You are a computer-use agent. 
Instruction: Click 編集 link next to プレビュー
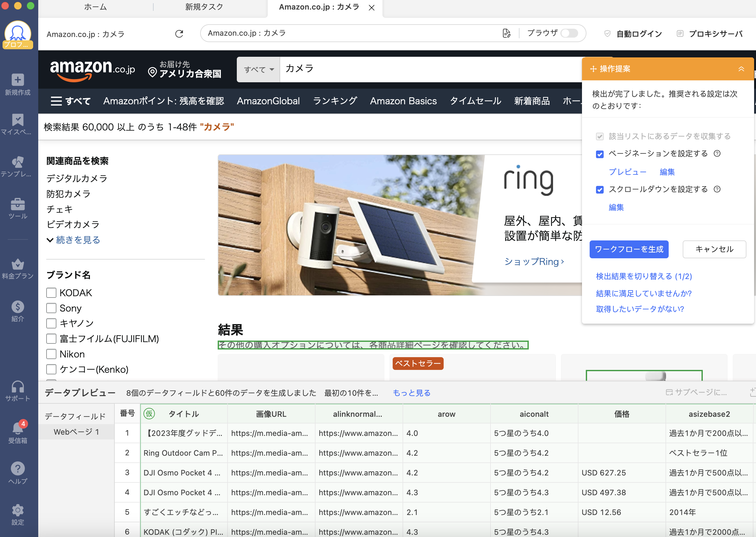click(x=667, y=172)
